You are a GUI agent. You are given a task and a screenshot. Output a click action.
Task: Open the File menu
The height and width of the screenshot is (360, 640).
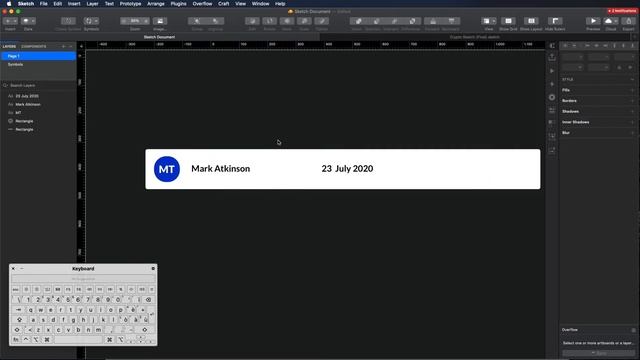[43, 4]
